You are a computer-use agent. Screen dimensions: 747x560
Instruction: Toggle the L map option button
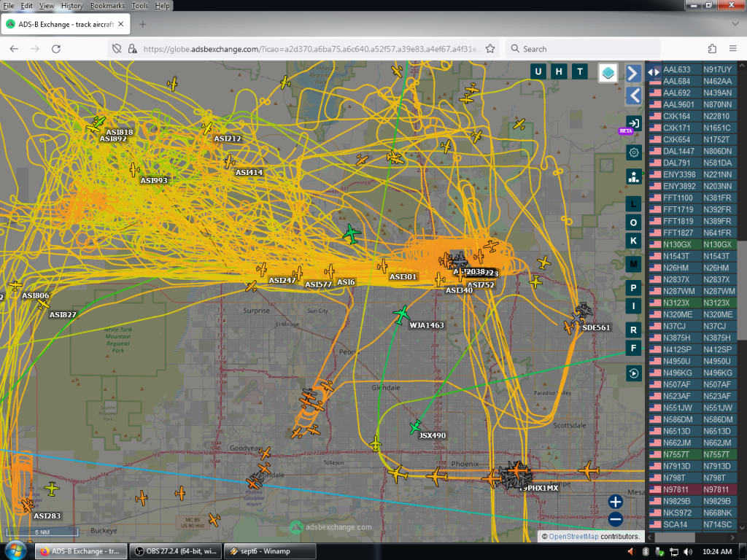click(x=633, y=204)
